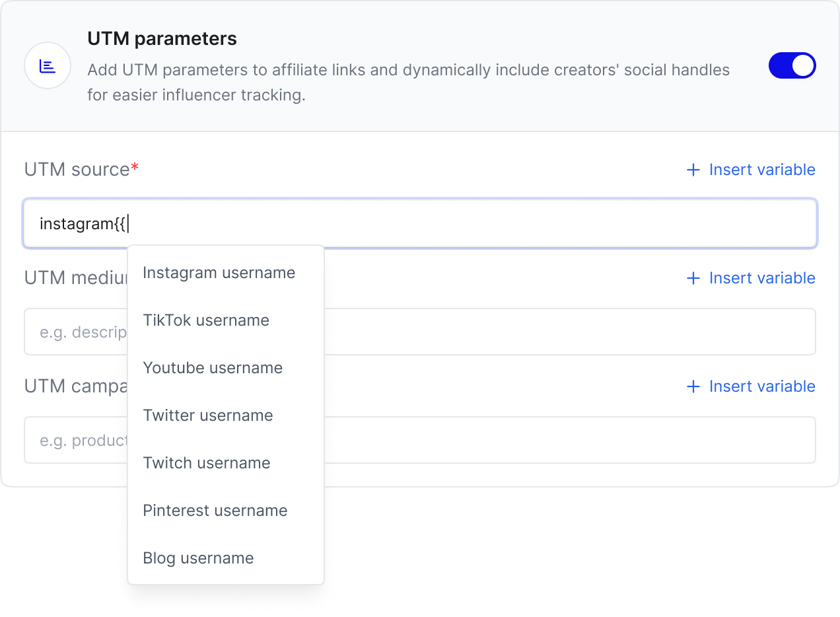Select Pinterest username from the list
Screen dimensions: 840x617
point(215,511)
